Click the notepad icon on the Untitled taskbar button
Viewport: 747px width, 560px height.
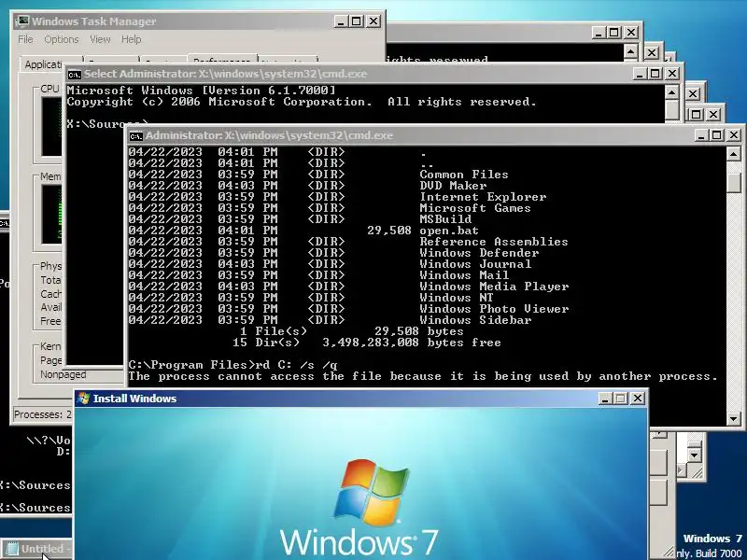click(x=12, y=549)
